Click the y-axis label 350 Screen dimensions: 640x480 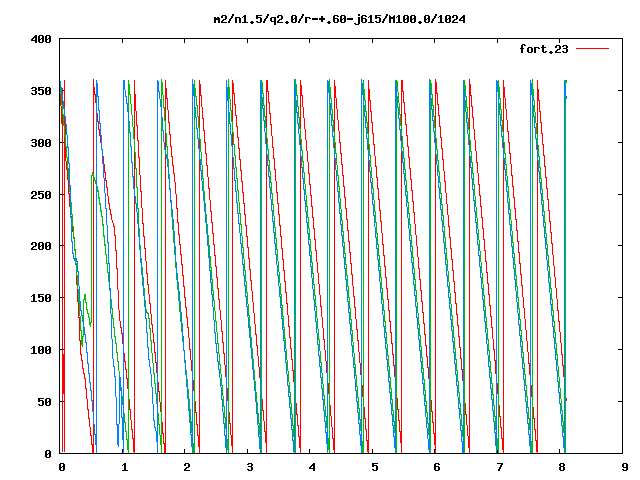click(x=41, y=91)
